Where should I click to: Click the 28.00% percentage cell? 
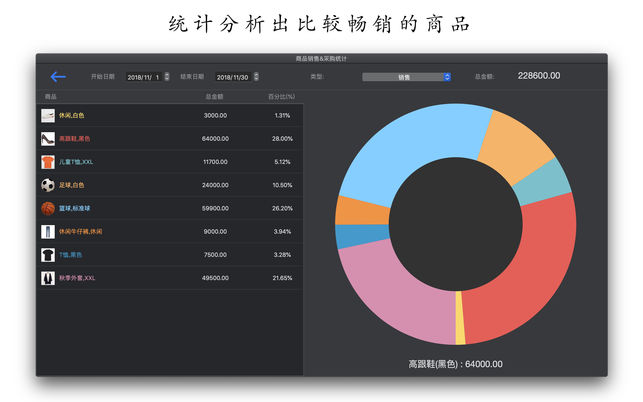[282, 139]
